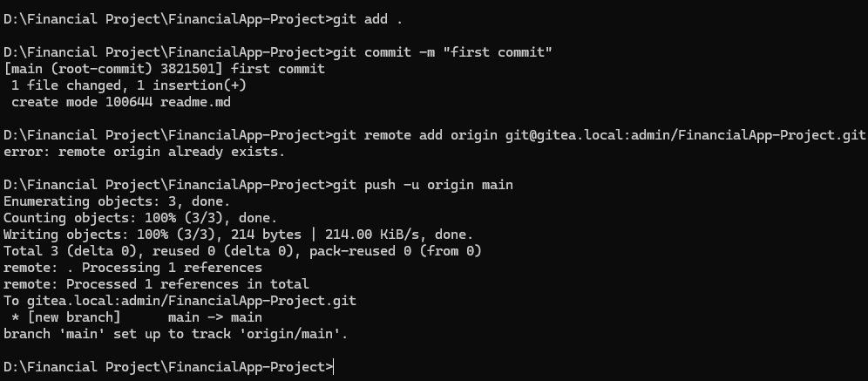Click the "git add ." command text
Screen dimensions: 868x381
(x=381, y=18)
